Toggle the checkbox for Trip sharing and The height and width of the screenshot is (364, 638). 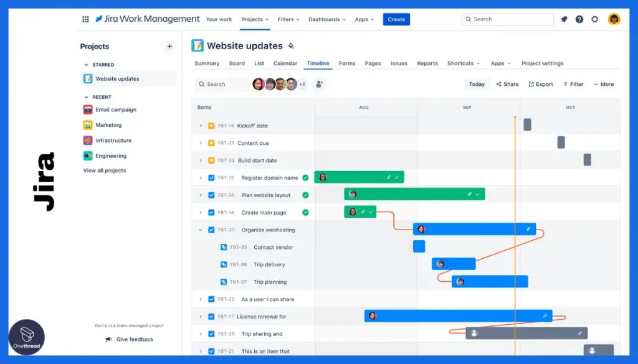(x=211, y=334)
